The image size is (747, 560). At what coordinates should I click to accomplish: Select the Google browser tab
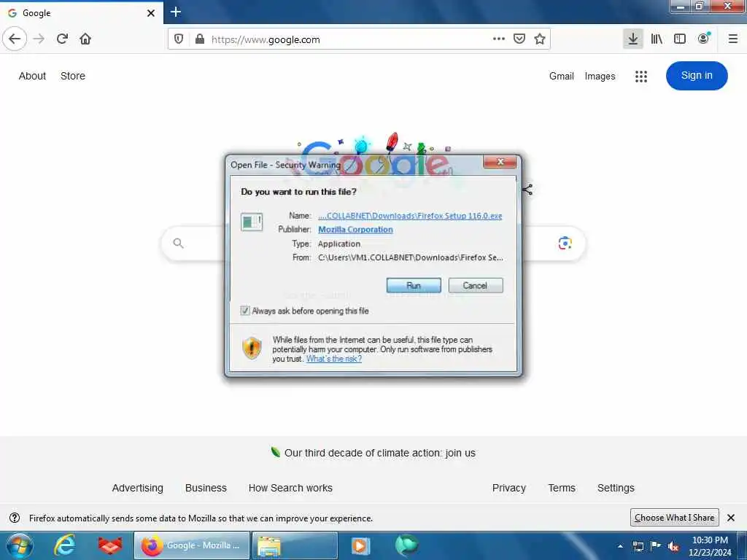81,13
